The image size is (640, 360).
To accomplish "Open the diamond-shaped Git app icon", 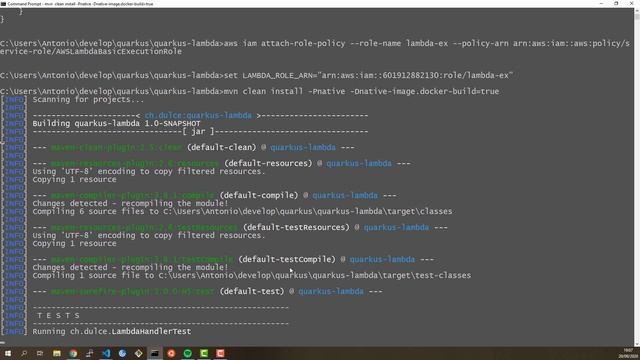I will tap(138, 353).
